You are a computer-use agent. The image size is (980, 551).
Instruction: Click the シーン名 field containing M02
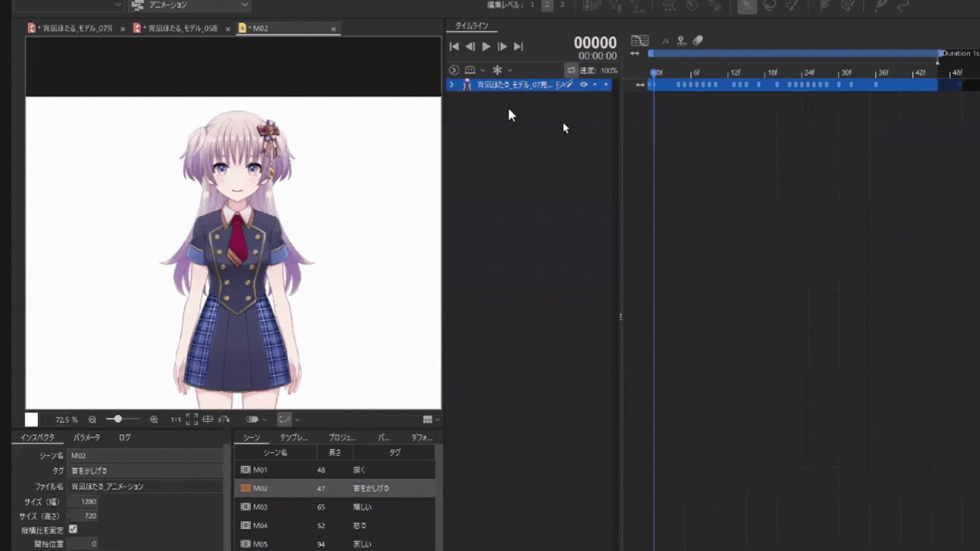coord(145,456)
